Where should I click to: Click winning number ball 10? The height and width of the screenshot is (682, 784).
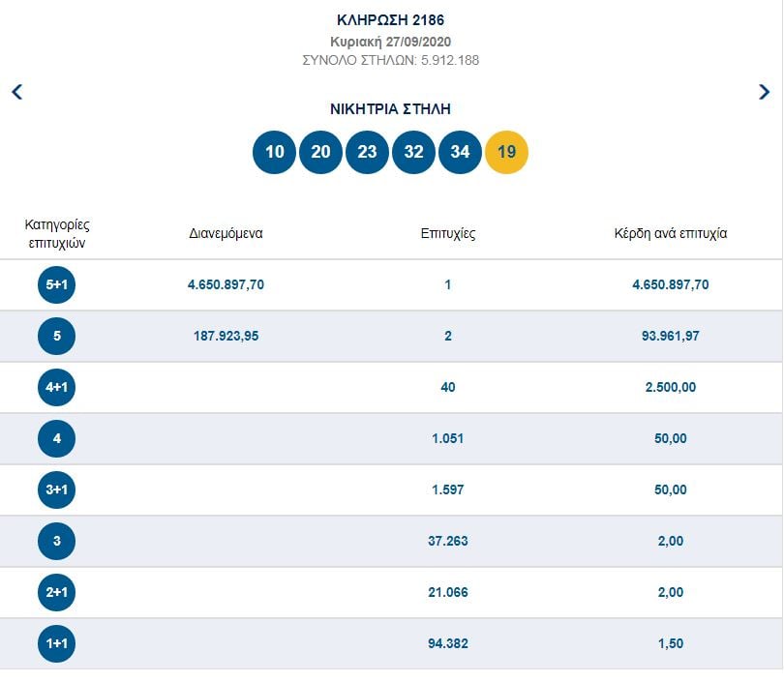274,152
